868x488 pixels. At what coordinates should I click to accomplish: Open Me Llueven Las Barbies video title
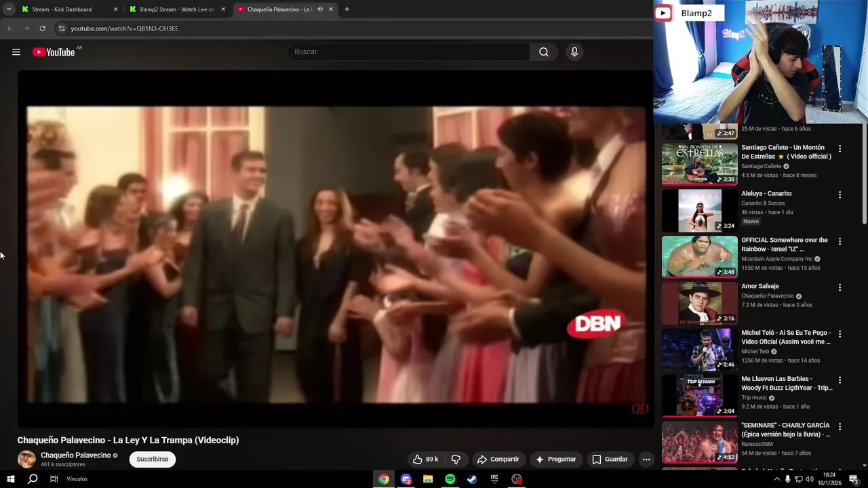[787, 384]
